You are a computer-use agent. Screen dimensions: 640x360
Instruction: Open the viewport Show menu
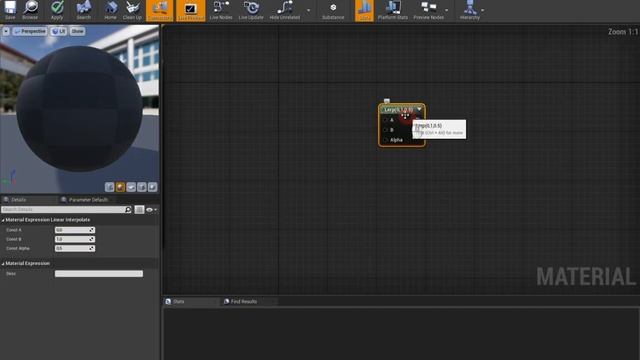coord(78,31)
